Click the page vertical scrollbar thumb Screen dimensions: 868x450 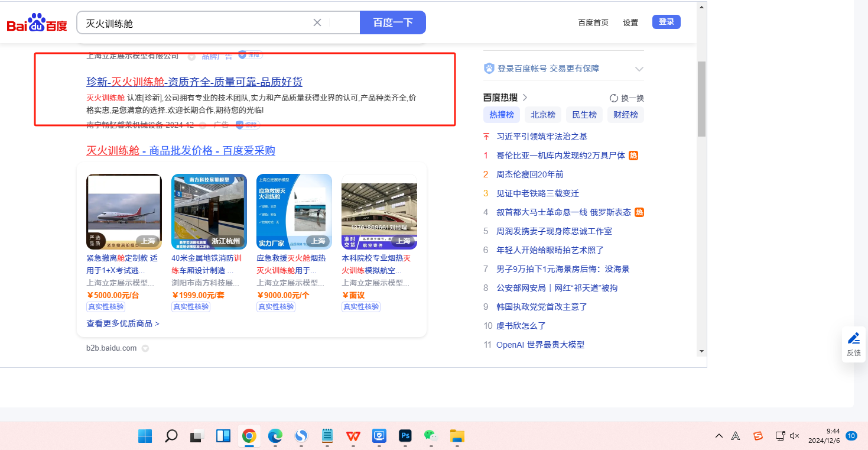[x=701, y=98]
